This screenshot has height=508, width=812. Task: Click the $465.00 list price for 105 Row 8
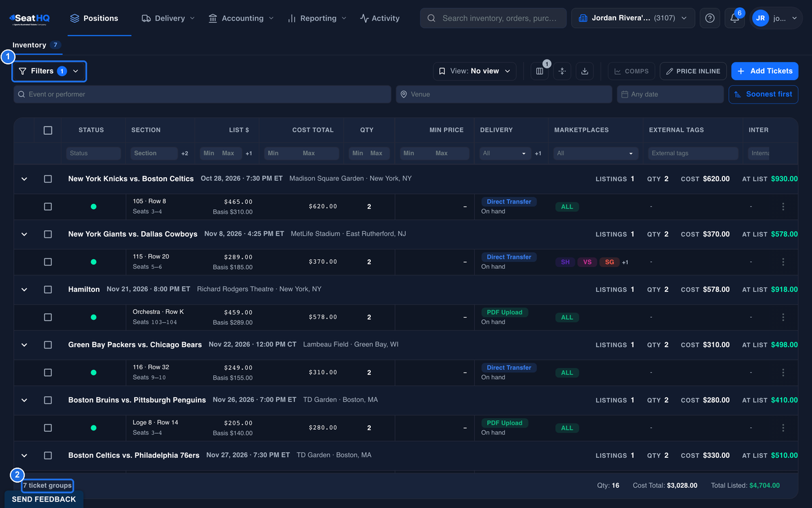(x=238, y=202)
